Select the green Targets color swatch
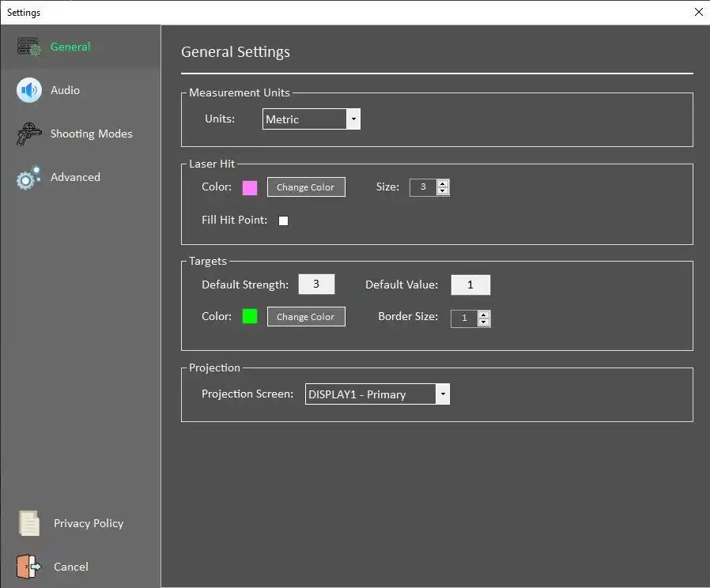This screenshot has height=588, width=710. tap(250, 317)
